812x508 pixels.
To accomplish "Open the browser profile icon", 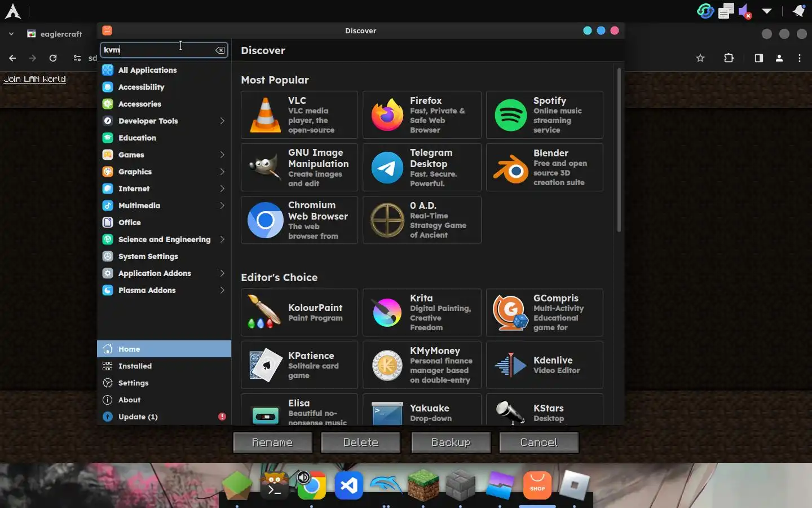I will coord(779,58).
